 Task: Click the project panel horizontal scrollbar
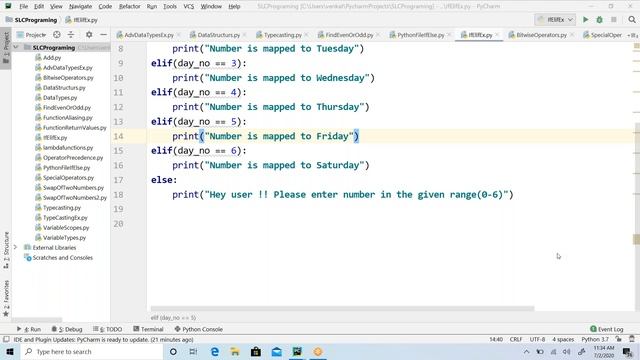click(x=37, y=320)
